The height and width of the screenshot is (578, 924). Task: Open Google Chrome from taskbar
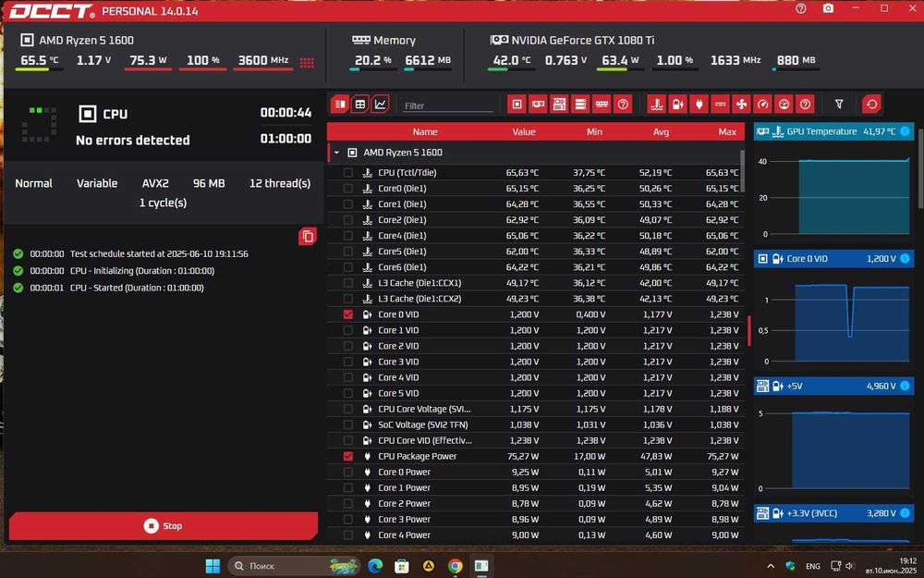(x=455, y=566)
